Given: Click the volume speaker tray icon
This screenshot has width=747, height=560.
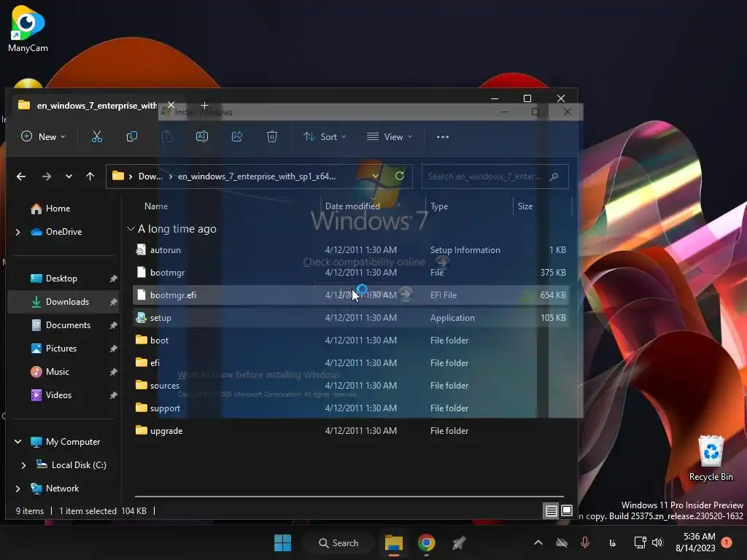Looking at the screenshot, I should pos(657,542).
